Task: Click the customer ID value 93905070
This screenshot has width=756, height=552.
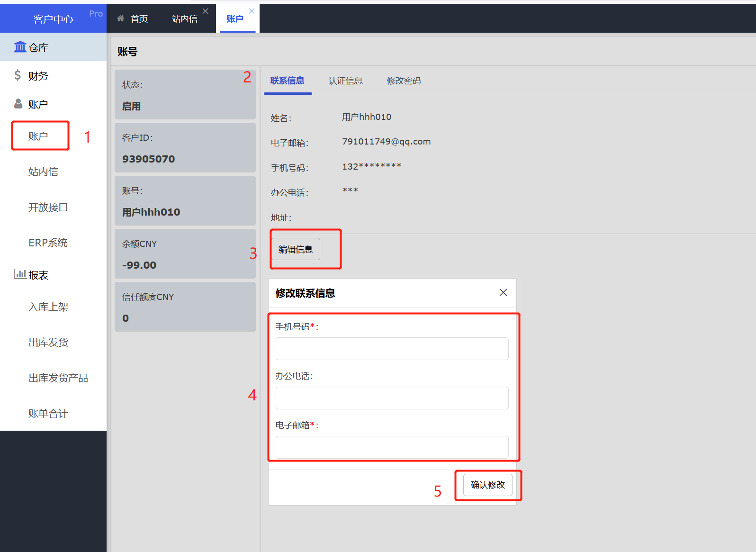Action: click(149, 159)
